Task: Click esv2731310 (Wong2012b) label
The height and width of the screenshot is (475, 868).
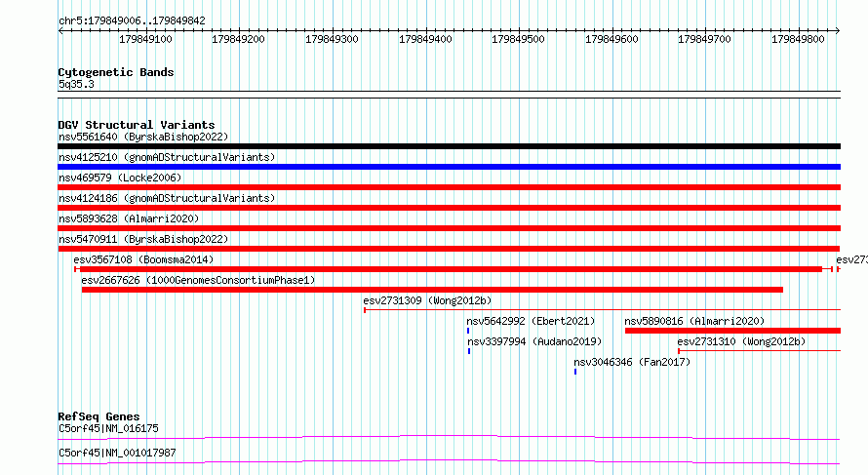Action: [741, 341]
